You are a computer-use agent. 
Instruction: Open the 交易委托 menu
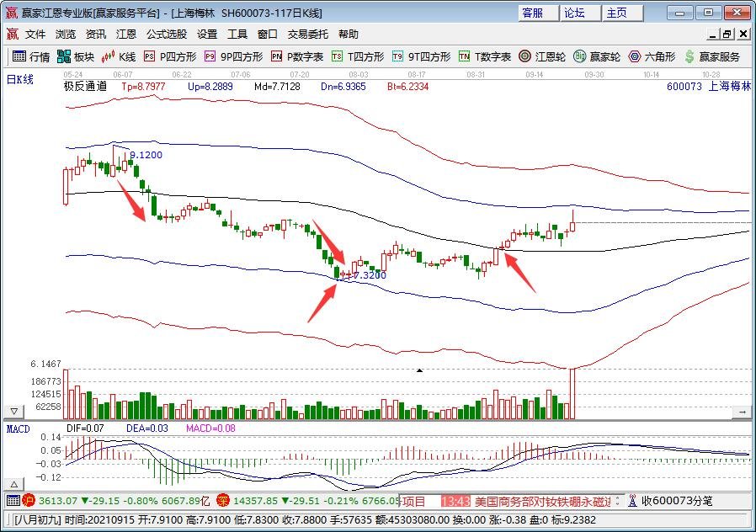(x=308, y=35)
